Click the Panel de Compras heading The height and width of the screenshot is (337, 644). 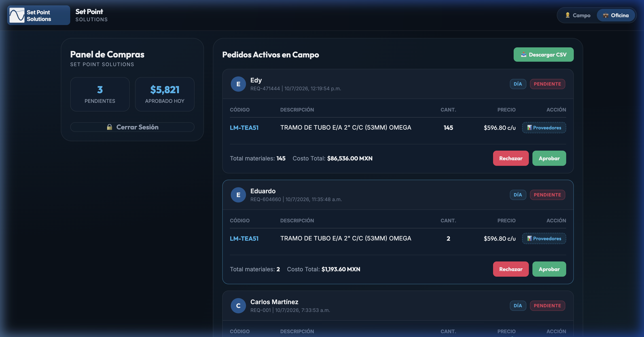pyautogui.click(x=107, y=54)
